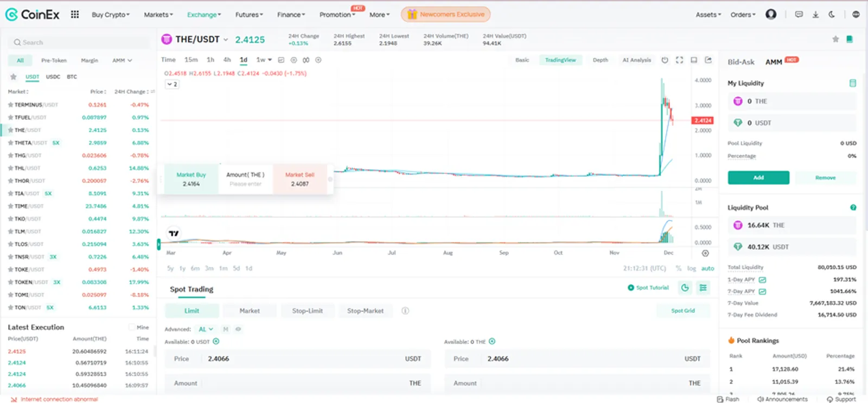Screen dimensions: 868x403
Task: Toggle auto scale on the chart
Action: (707, 268)
